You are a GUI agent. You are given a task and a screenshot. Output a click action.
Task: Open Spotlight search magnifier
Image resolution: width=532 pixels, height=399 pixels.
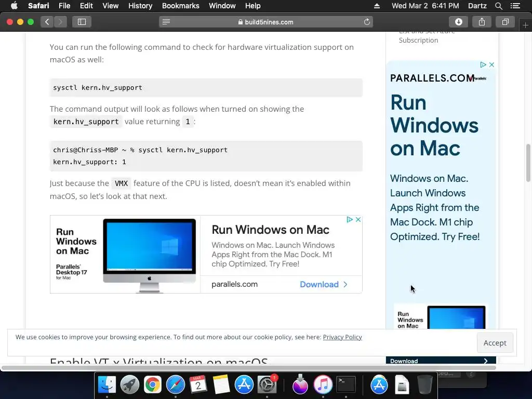pyautogui.click(x=498, y=6)
